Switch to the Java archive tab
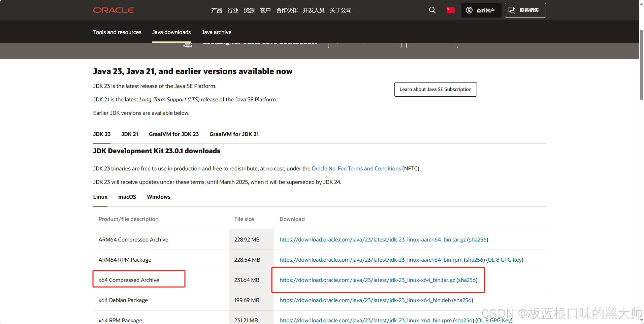 pyautogui.click(x=216, y=32)
